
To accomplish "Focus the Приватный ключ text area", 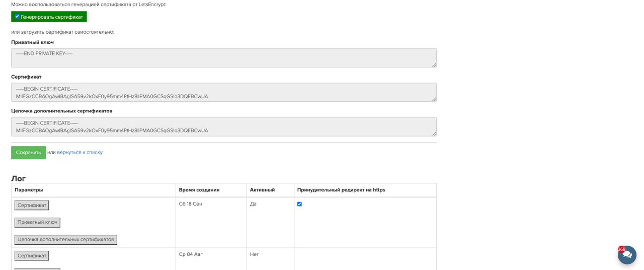I will click(x=224, y=58).
